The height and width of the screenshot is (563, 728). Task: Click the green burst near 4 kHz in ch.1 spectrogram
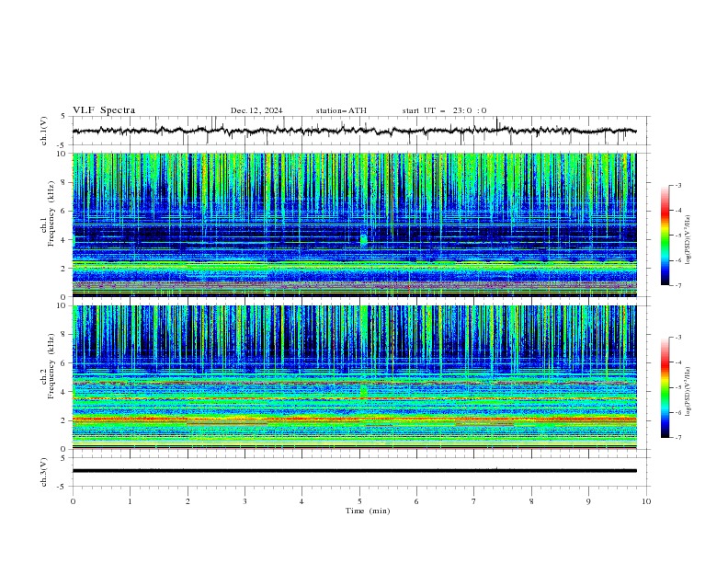tap(363, 238)
